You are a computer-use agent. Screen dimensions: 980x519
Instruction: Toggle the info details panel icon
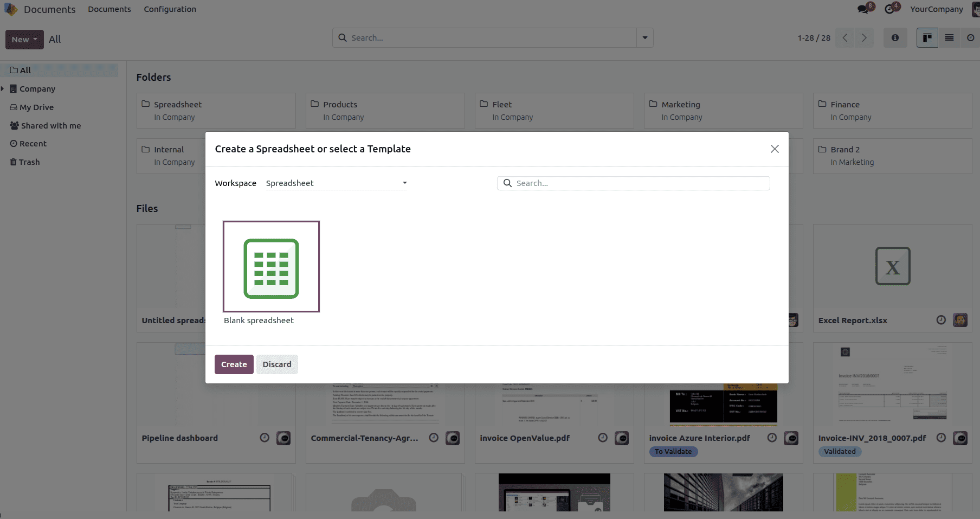pos(895,38)
